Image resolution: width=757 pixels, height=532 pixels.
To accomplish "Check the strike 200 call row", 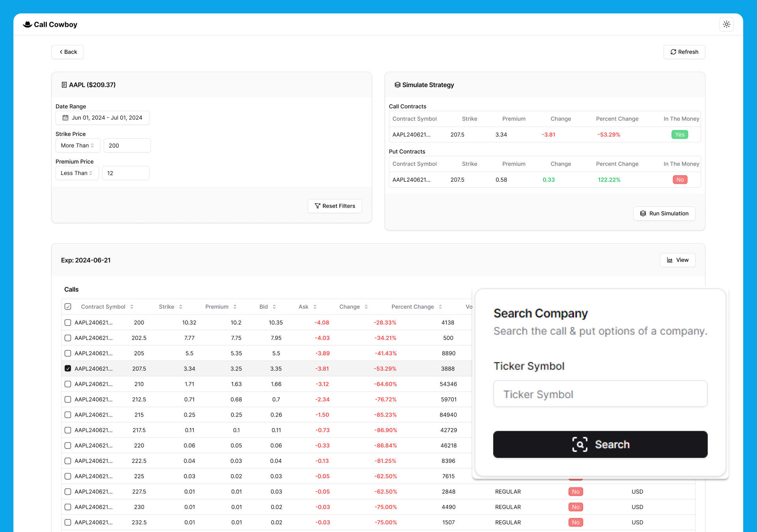I will [68, 322].
